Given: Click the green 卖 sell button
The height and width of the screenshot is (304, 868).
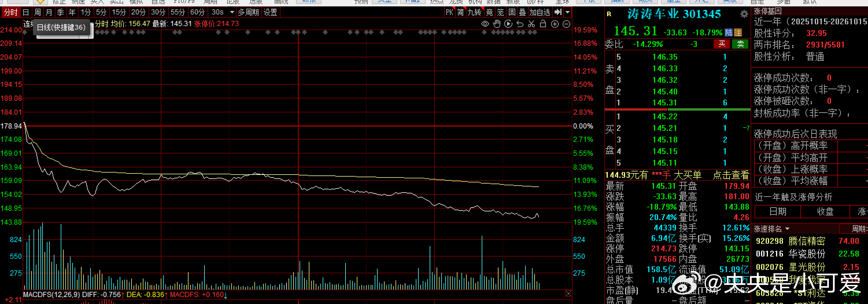Looking at the screenshot, I should click(x=740, y=44).
